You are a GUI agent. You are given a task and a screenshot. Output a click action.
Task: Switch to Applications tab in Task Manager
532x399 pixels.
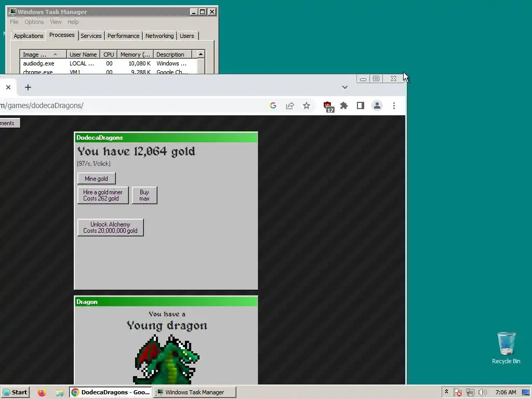[29, 36]
